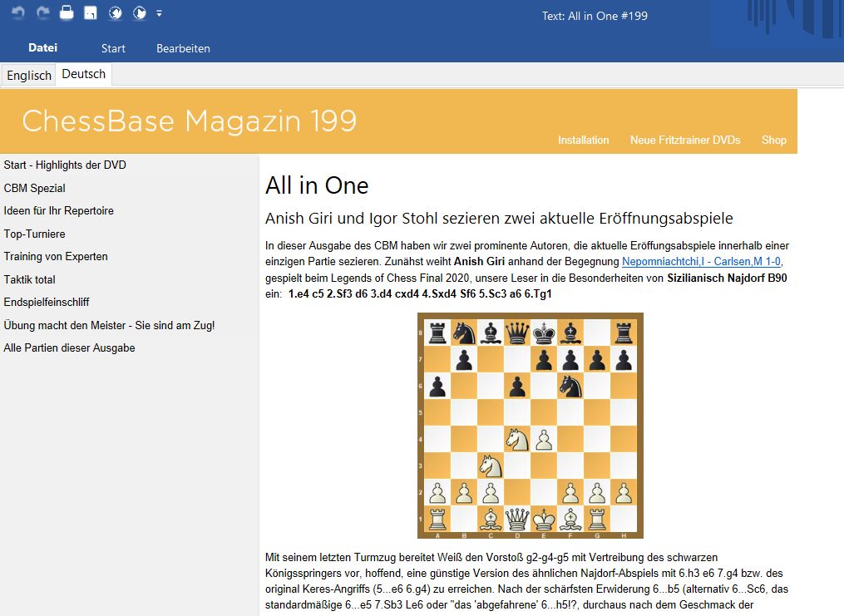Image resolution: width=844 pixels, height=616 pixels.
Task: Click the Installation link in banner
Action: coord(583,140)
